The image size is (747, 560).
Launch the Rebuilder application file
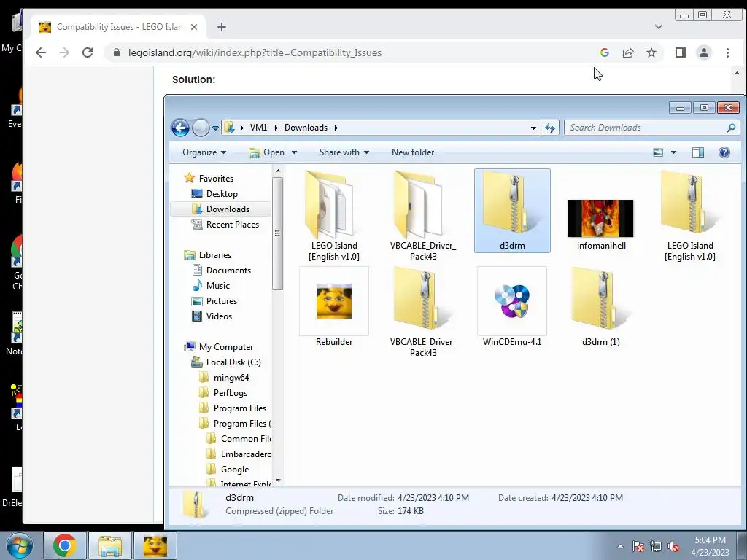coord(334,307)
